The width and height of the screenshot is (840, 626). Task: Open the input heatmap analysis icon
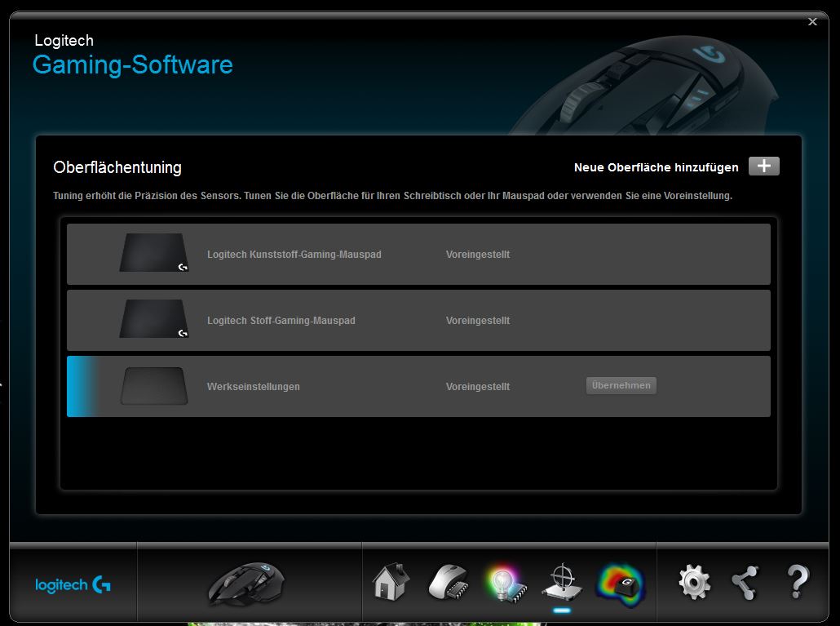pos(620,583)
